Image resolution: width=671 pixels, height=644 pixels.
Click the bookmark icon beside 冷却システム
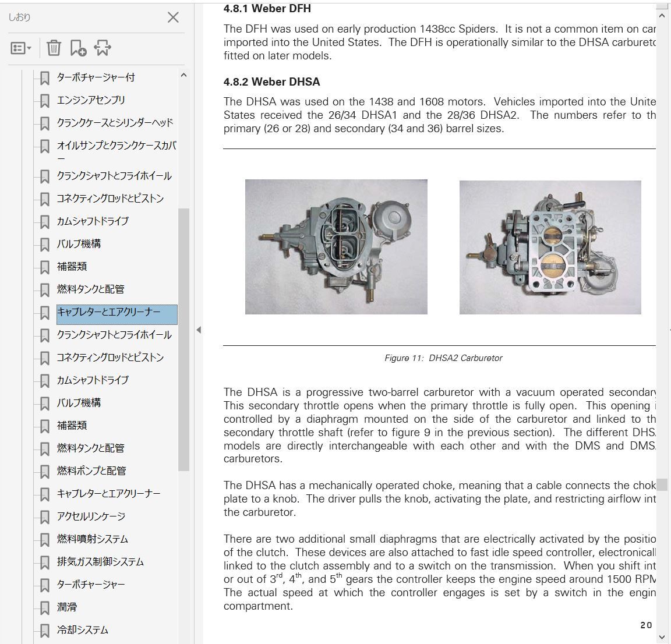(44, 630)
